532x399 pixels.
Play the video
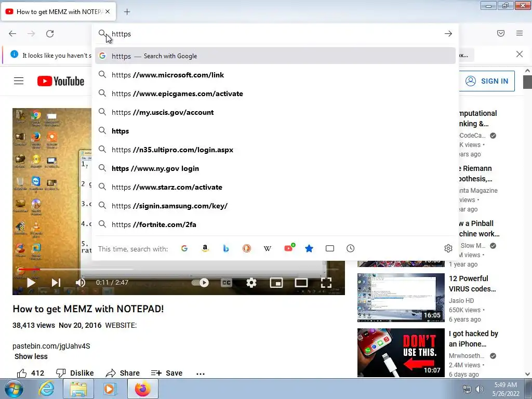pos(31,283)
